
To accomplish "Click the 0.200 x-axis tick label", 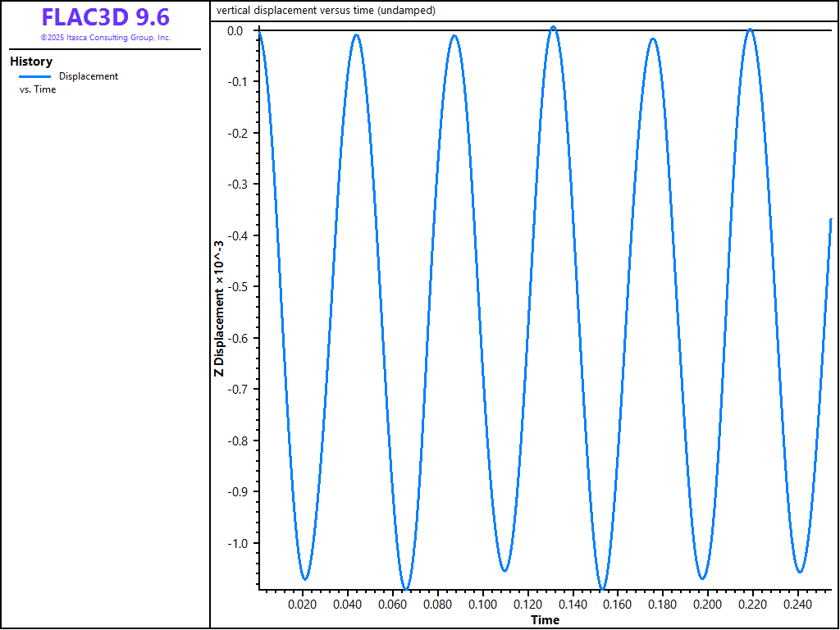I will 707,605.
